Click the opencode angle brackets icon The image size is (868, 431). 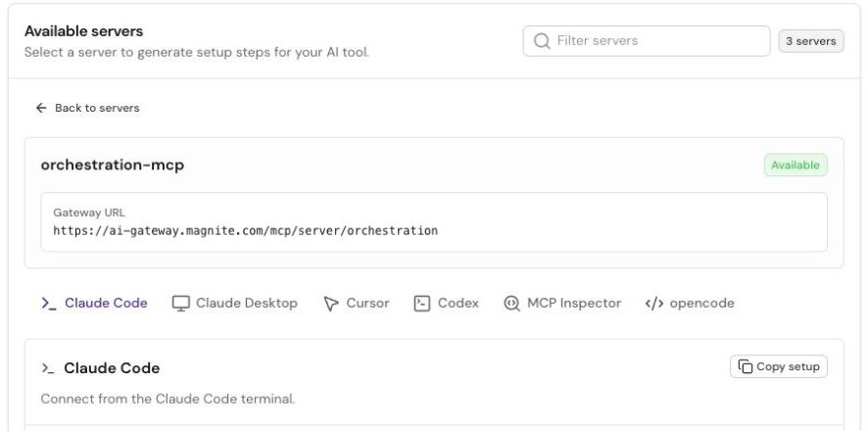tap(654, 304)
